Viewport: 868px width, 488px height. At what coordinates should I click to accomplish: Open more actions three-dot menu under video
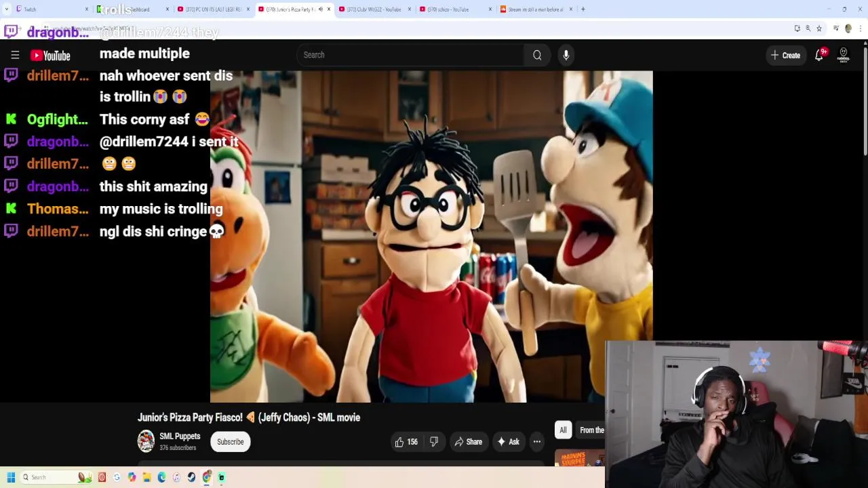(537, 442)
